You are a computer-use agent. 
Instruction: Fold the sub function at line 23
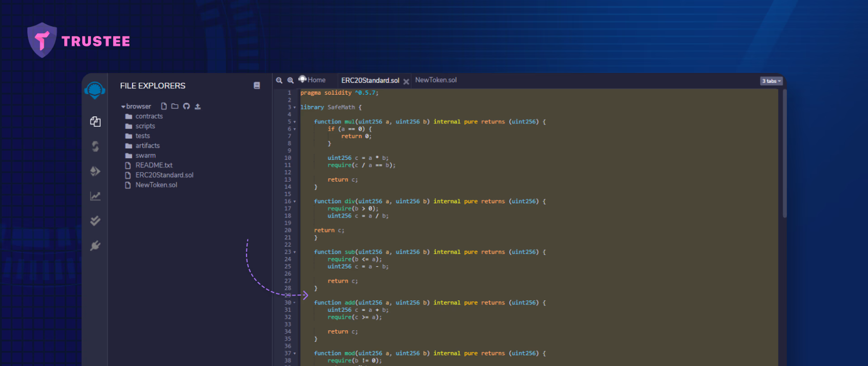[295, 252]
